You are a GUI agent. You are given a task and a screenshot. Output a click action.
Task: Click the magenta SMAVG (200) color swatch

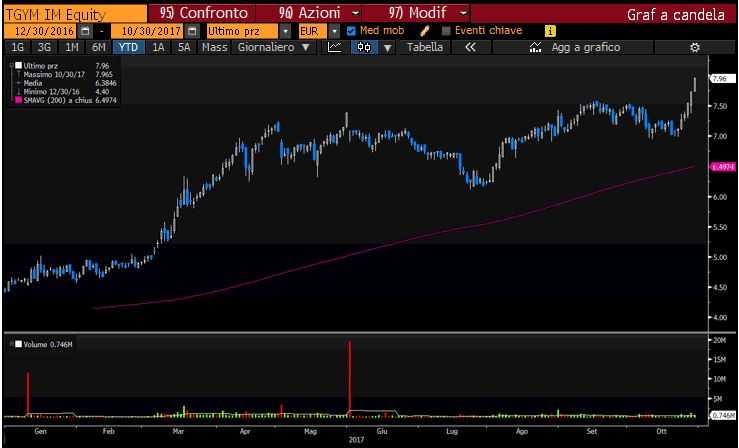tap(18, 100)
